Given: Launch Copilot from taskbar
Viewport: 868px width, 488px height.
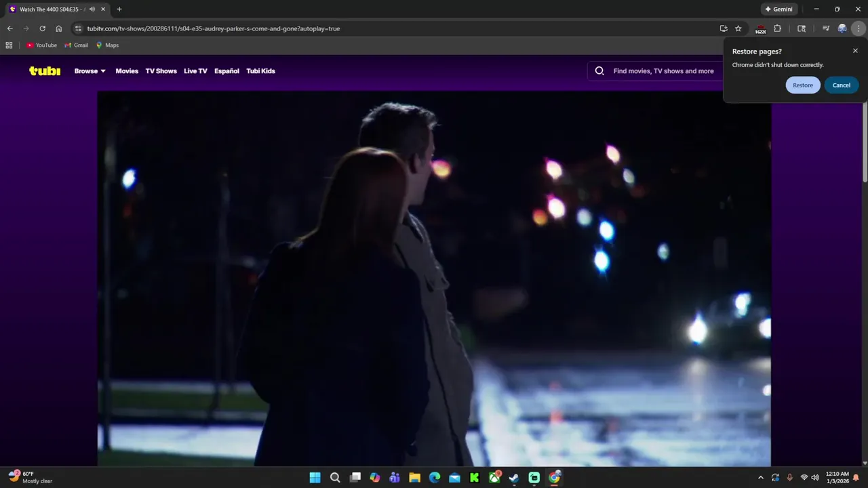Looking at the screenshot, I should [x=375, y=478].
